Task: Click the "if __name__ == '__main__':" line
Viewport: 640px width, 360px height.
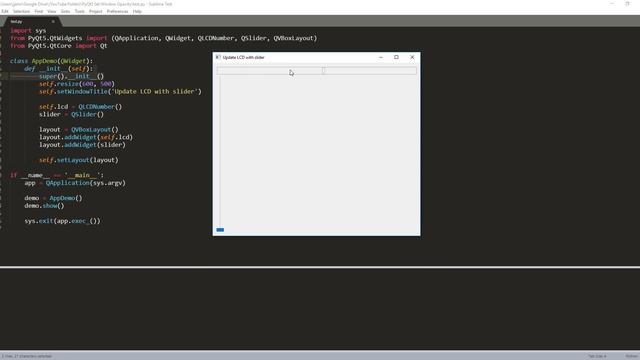Action: point(57,175)
